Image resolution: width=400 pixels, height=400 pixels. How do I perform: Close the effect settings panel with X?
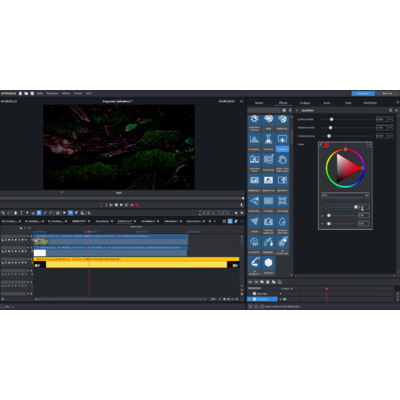tap(396, 110)
